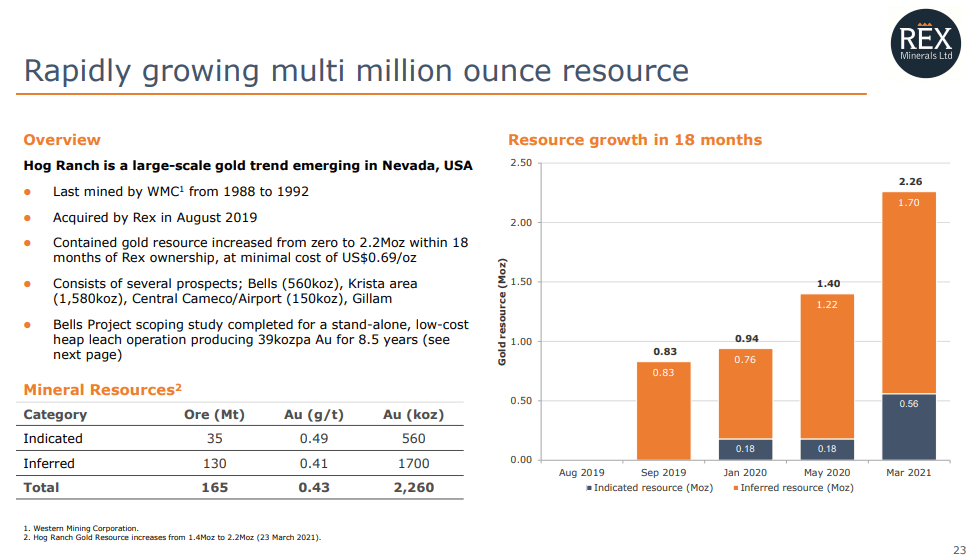Click the Sep 2019 orange bar

tap(663, 411)
